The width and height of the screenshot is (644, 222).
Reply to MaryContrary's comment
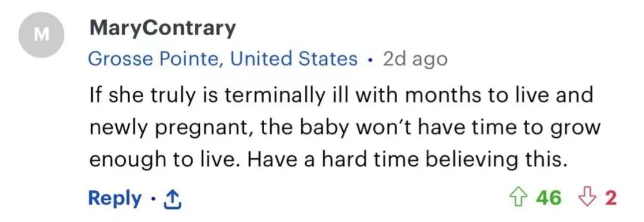coord(114,199)
